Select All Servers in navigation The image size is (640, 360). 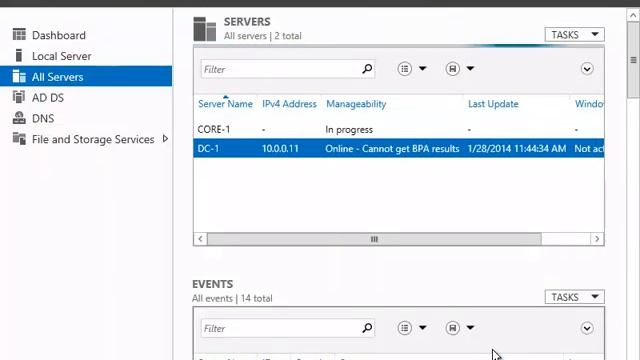58,77
